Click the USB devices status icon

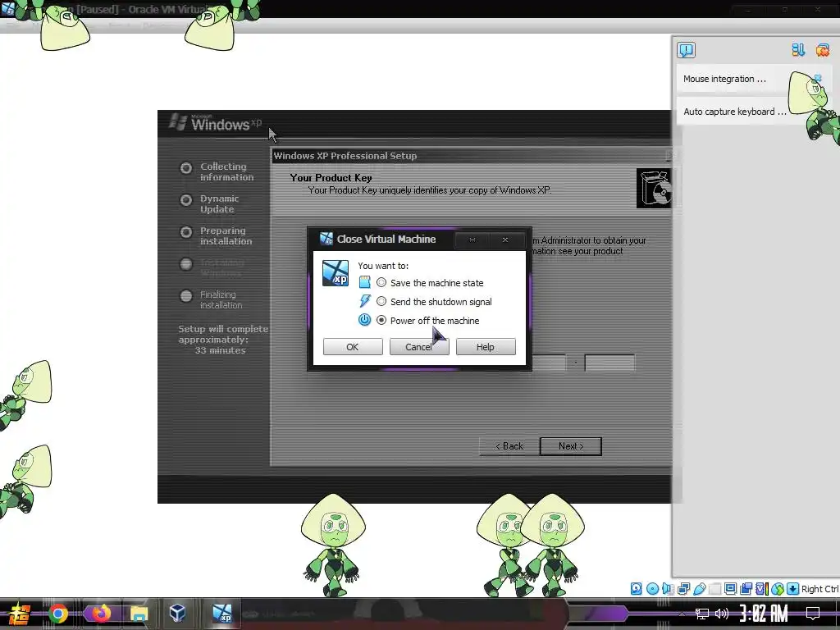point(699,589)
